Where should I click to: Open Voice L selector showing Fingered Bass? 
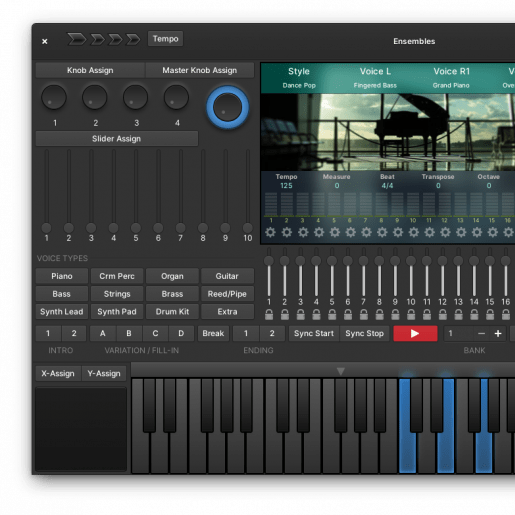point(375,78)
